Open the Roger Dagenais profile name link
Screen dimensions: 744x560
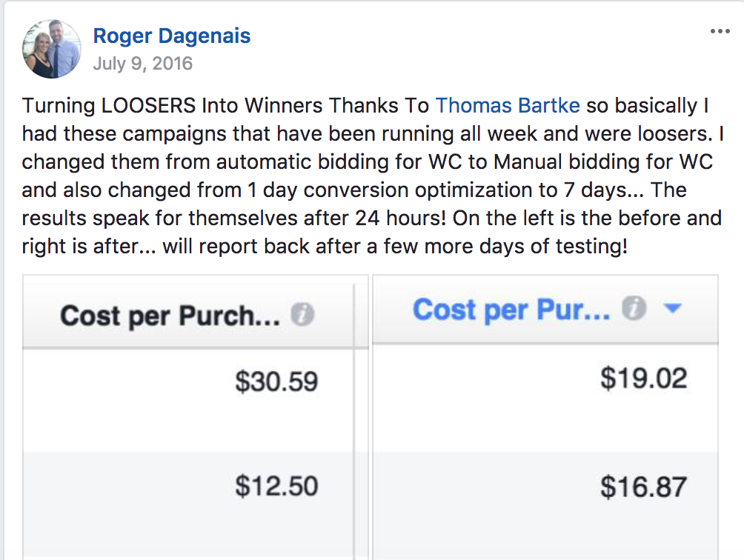[172, 36]
